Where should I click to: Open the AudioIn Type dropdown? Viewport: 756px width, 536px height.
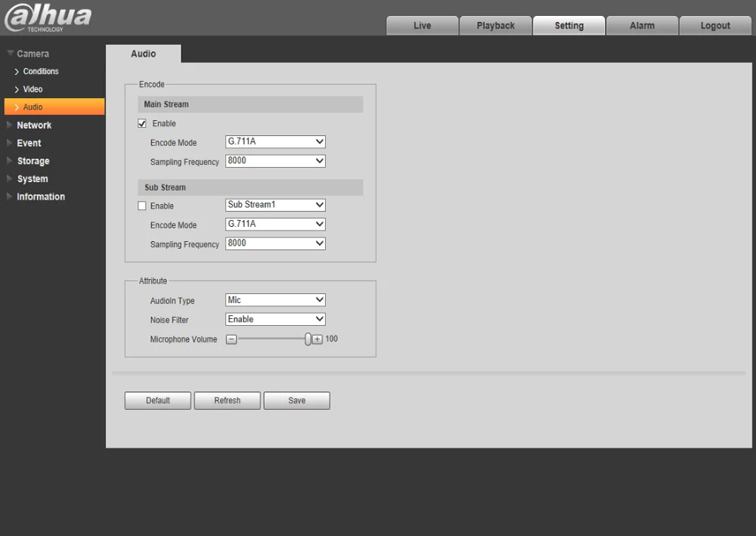[275, 300]
